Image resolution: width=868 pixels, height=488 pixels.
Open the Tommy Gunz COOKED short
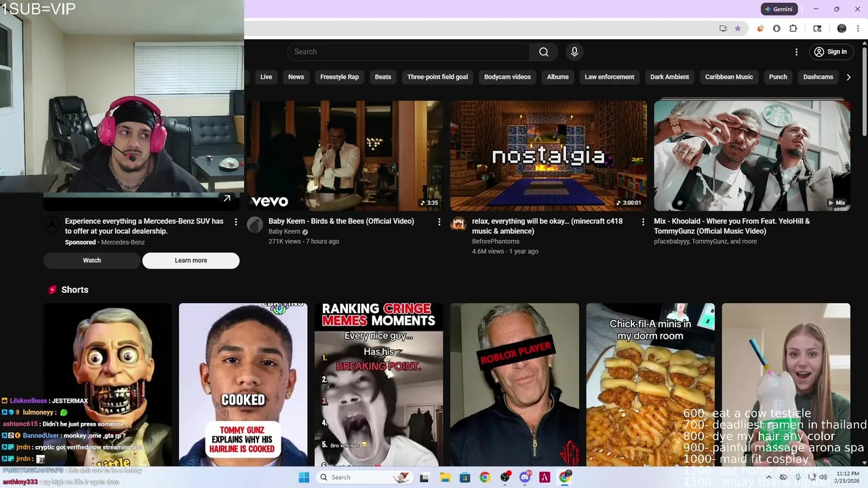243,384
